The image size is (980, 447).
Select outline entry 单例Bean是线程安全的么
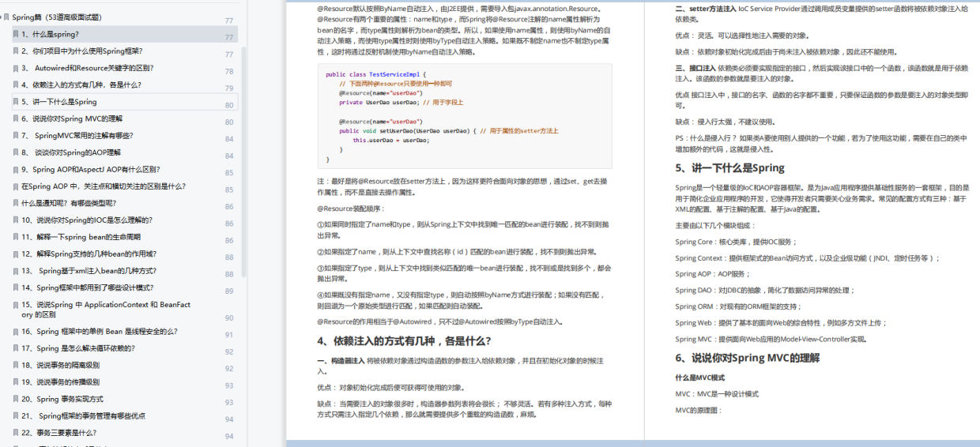pyautogui.click(x=99, y=332)
